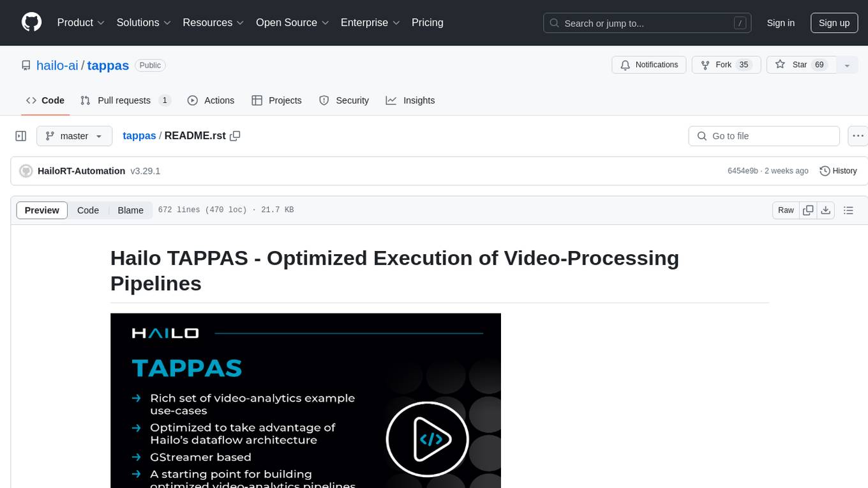Click the Go to file search box

coord(764,136)
